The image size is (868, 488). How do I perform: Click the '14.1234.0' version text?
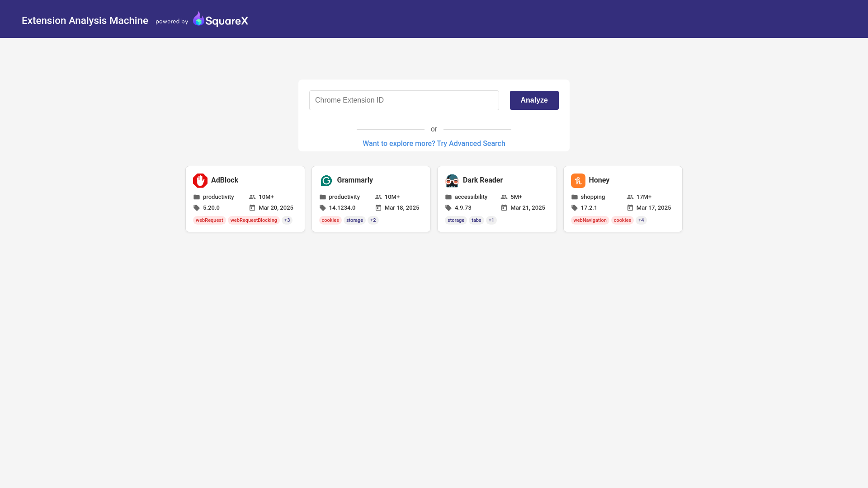point(342,208)
